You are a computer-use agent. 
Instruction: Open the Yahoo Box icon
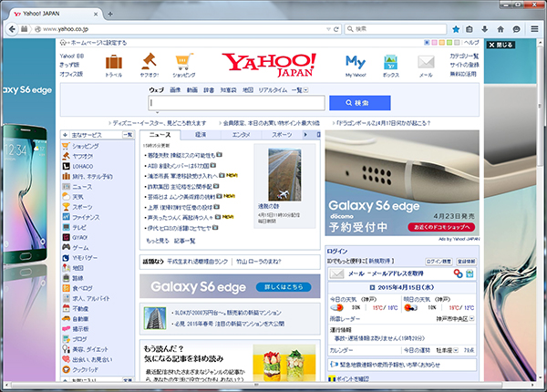[x=390, y=62]
